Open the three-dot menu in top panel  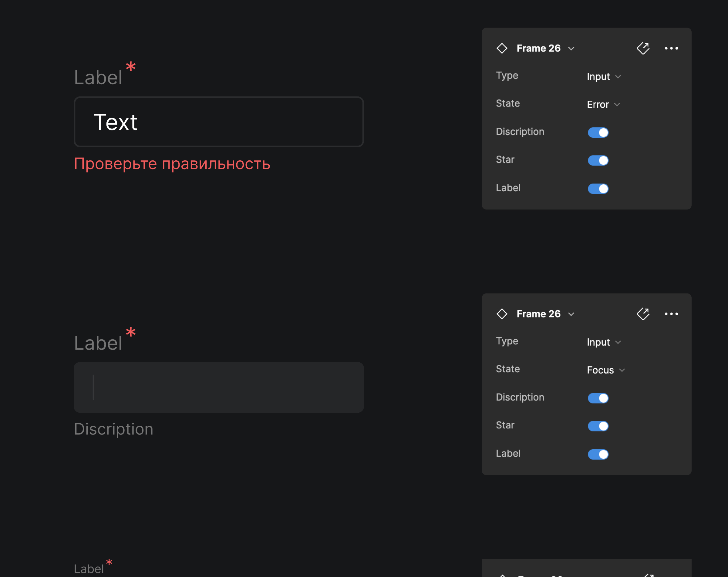tap(671, 48)
